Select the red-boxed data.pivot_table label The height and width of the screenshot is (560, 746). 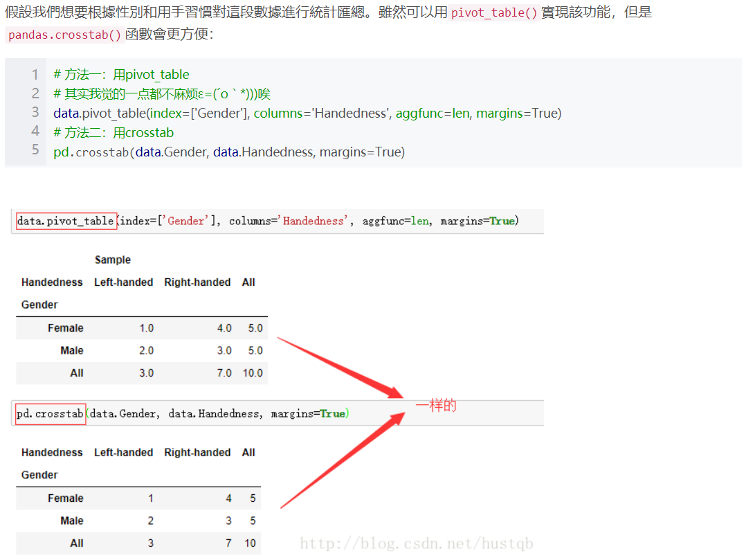coord(65,220)
